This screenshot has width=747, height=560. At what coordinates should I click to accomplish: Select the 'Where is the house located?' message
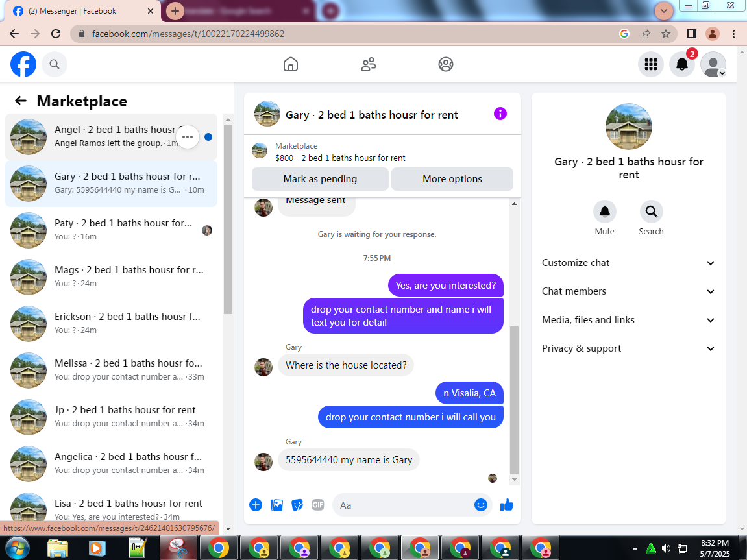click(346, 365)
